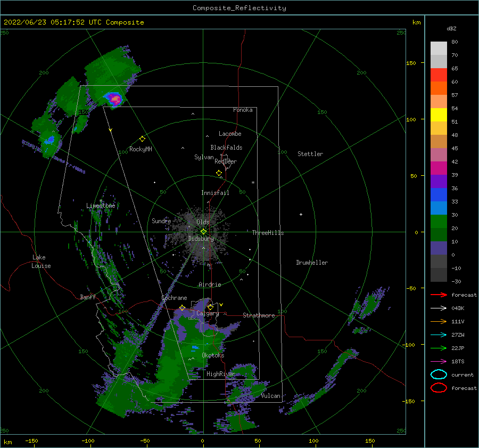Click the dBZ legend heading
This screenshot has height=448, width=479.
451,28
